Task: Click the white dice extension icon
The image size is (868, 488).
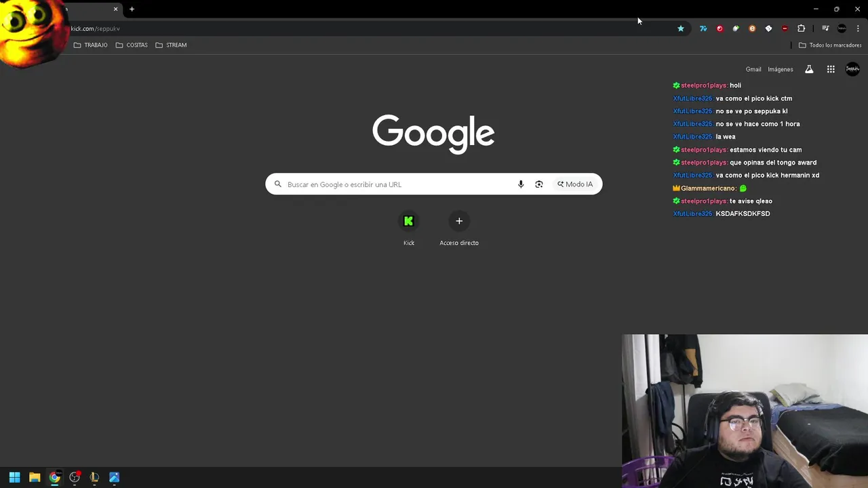Action: 768,28
